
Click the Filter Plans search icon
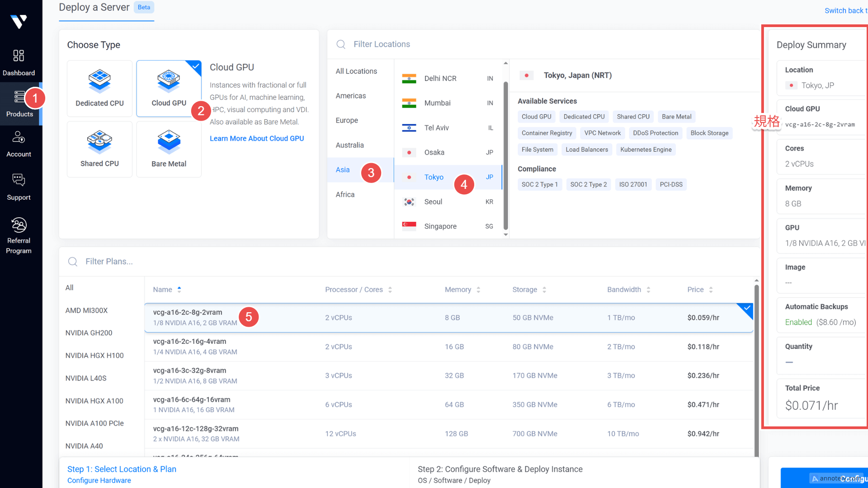73,262
